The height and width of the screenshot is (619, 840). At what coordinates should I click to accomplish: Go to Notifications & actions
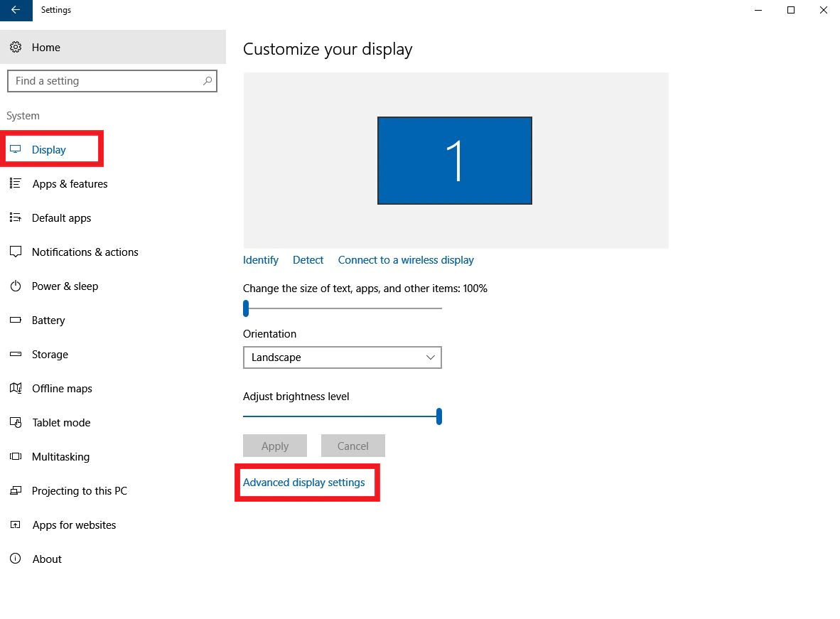coord(85,252)
